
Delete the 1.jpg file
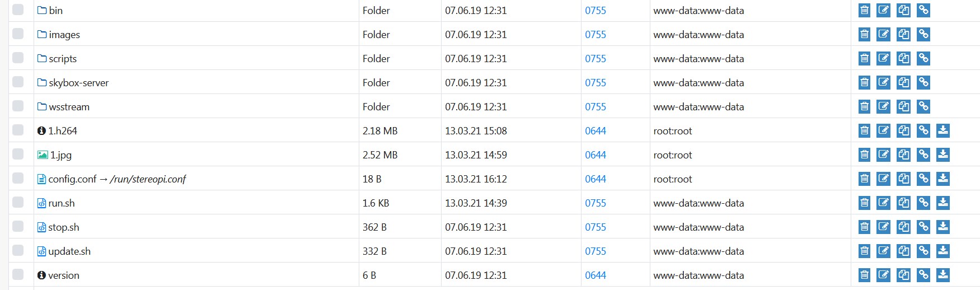[x=864, y=155]
